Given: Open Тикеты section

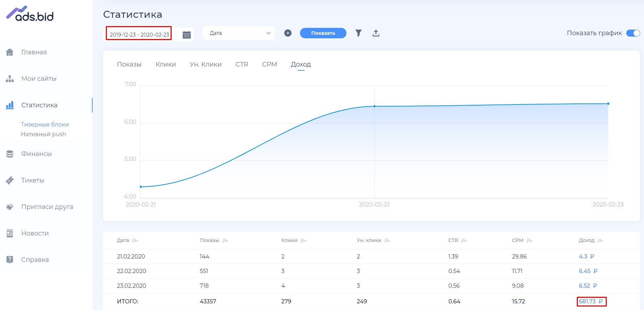Looking at the screenshot, I should [33, 180].
